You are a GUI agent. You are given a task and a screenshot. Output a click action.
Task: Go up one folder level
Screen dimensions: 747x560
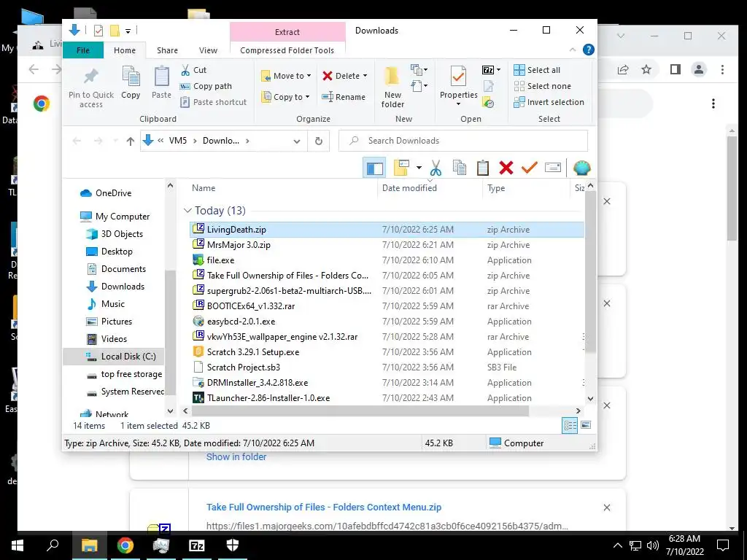(x=130, y=141)
